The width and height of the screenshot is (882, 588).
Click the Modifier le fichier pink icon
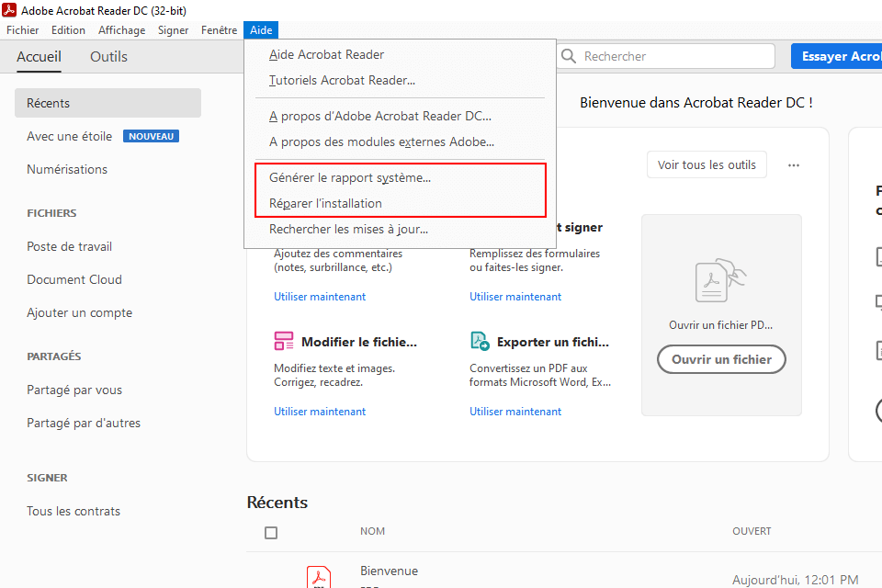[x=284, y=341]
